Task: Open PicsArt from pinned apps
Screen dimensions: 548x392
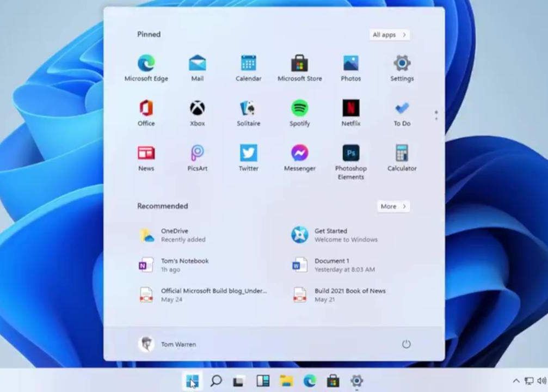Action: click(197, 153)
